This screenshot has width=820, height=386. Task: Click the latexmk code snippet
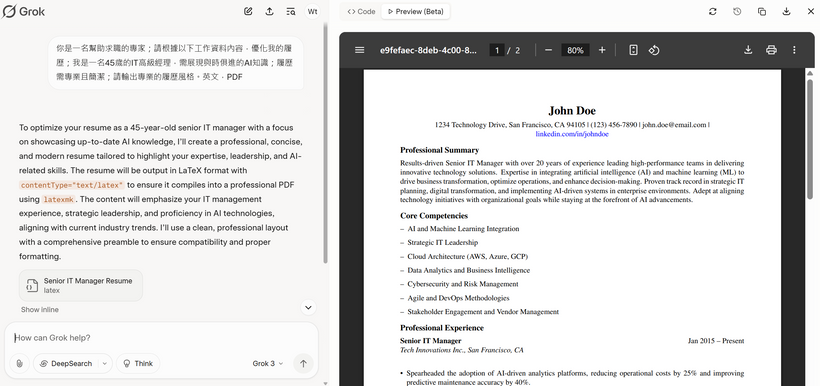click(x=58, y=199)
